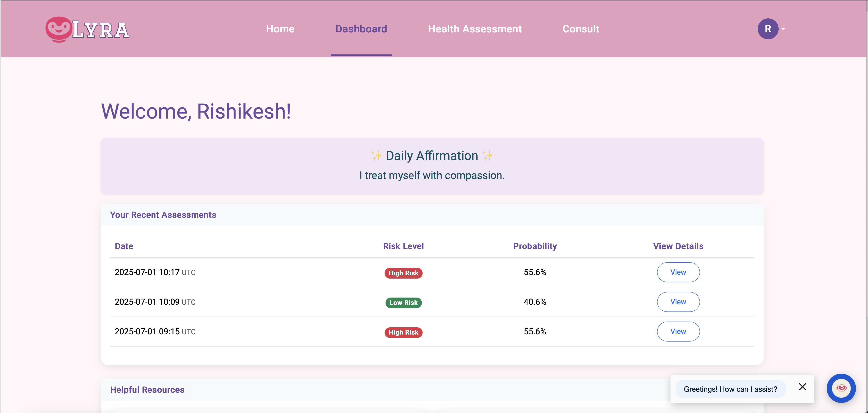This screenshot has width=868, height=413.
Task: Click the High Risk badge at 10:17
Action: [403, 273]
